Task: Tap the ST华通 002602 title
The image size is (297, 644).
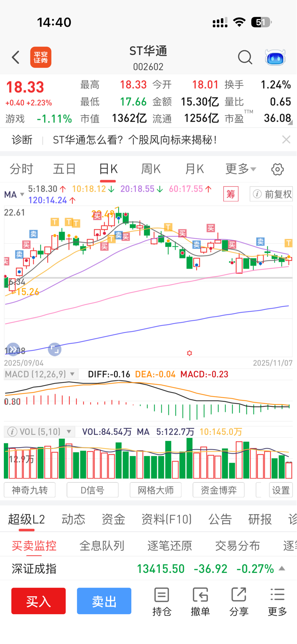Action: tap(148, 58)
